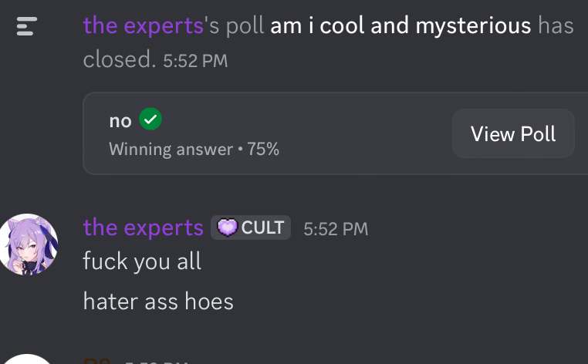Click "the experts" name in the poll-closed notice

tap(143, 25)
